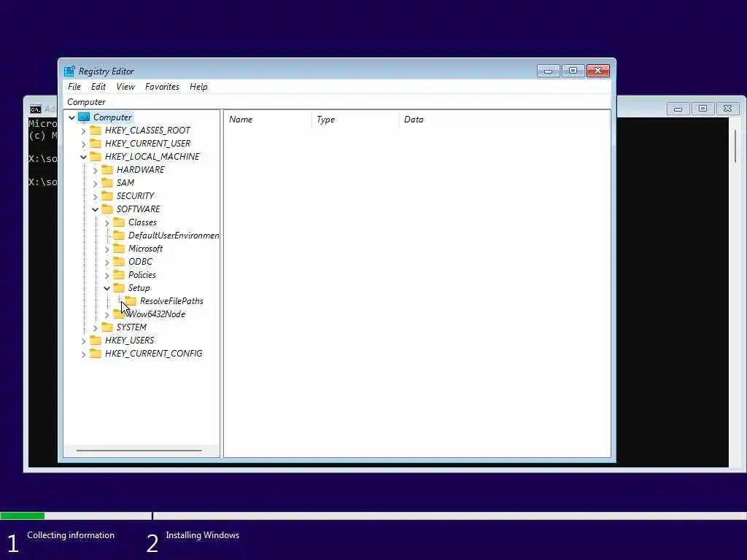Maximize the Registry Editor window

click(x=573, y=71)
